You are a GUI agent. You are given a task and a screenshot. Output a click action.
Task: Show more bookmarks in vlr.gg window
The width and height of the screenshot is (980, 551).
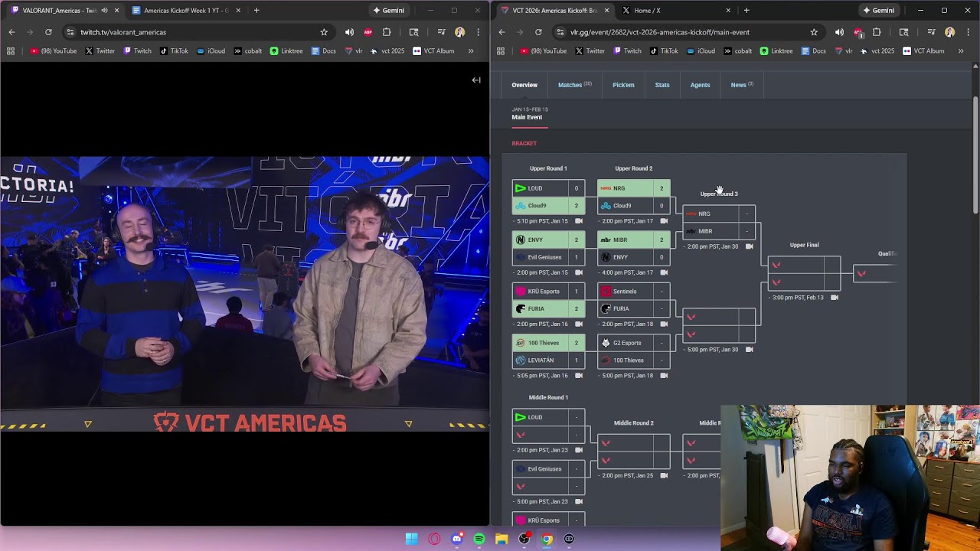pos(961,51)
